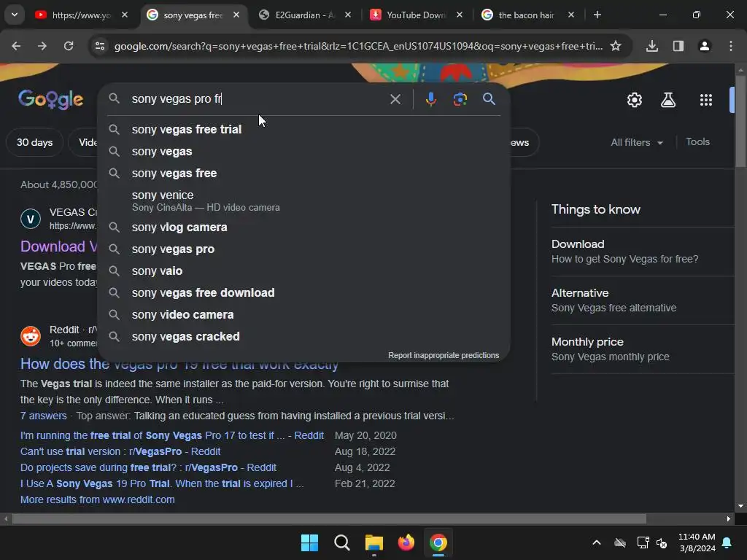Show hidden system tray icons
747x560 pixels.
pos(597,542)
